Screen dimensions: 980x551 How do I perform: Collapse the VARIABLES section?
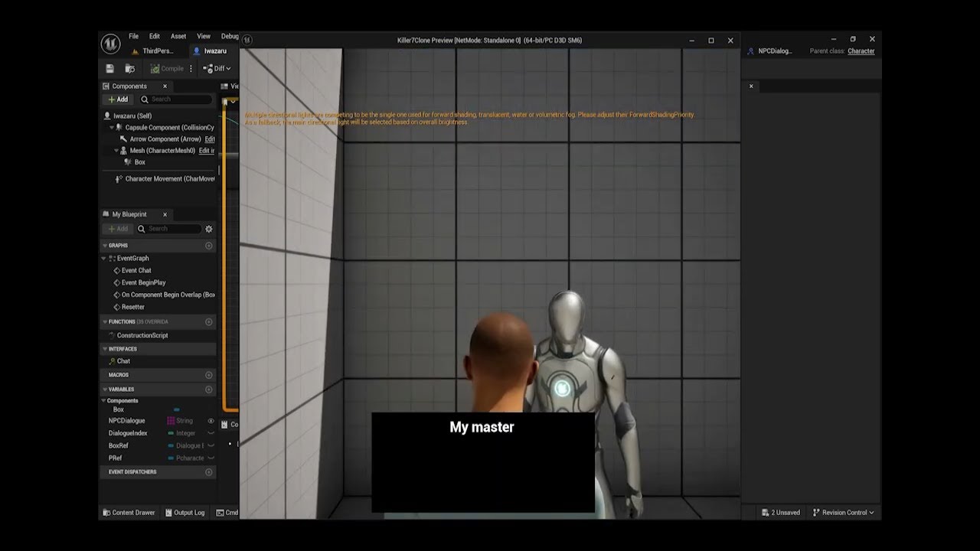coord(105,390)
